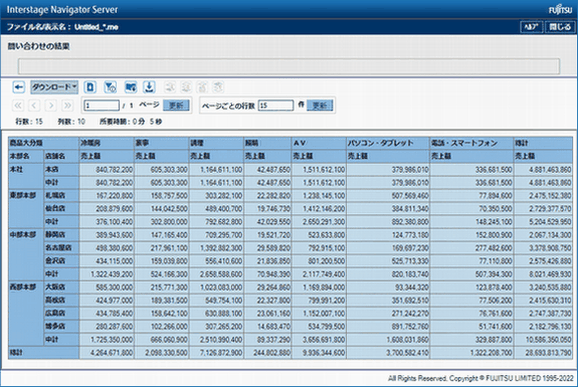Jump to last page double-right arrow

67,106
